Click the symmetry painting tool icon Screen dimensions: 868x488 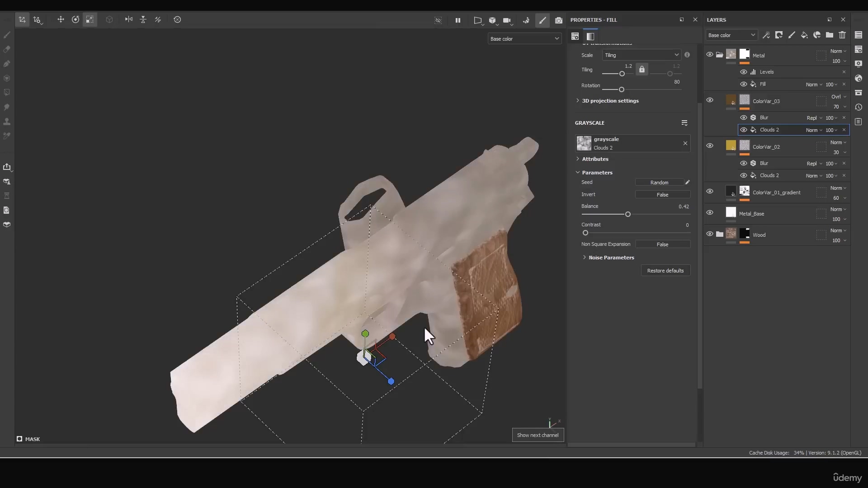coord(128,19)
